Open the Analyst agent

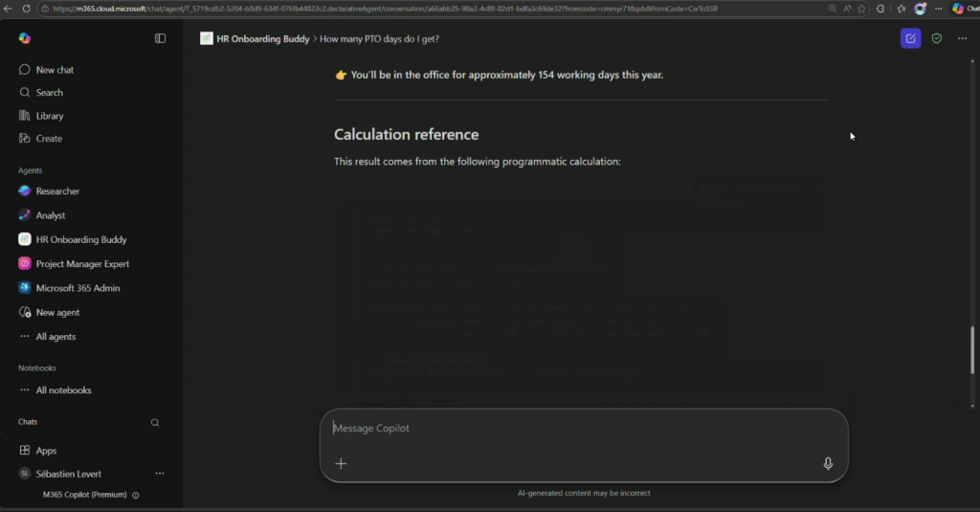[51, 215]
